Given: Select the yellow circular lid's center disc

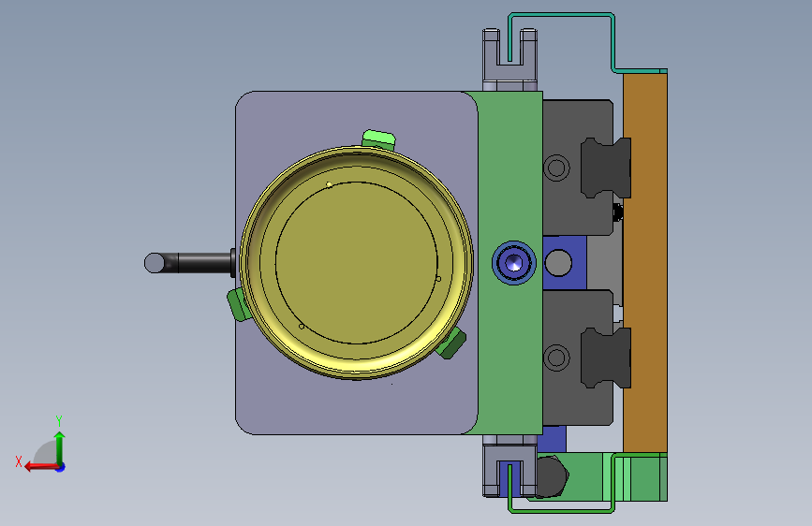Looking at the screenshot, I should coord(357,262).
